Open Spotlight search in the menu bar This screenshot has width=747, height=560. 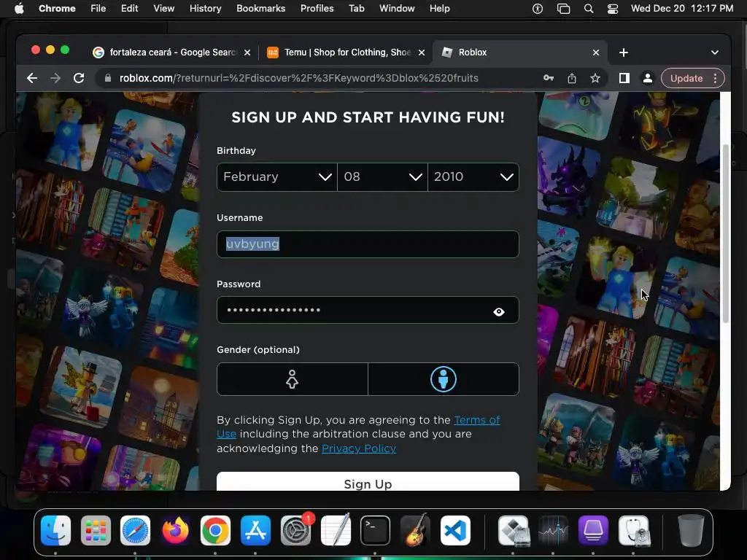click(x=589, y=9)
